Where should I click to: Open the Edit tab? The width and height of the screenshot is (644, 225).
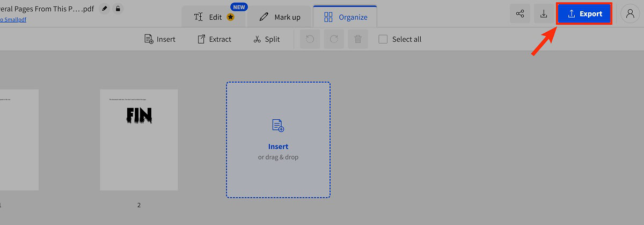[214, 17]
